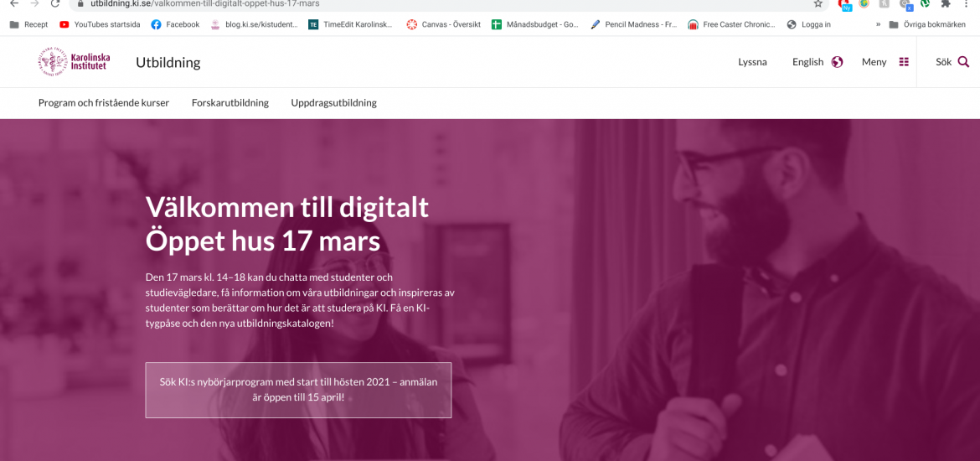
Task: Select the Forskarutbildning menu item
Action: 230,102
